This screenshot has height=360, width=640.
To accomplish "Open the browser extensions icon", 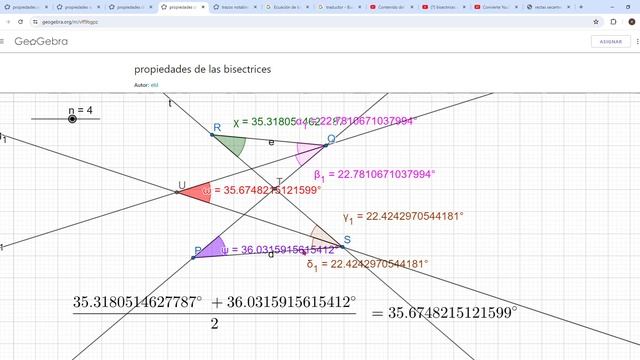I will (613, 22).
